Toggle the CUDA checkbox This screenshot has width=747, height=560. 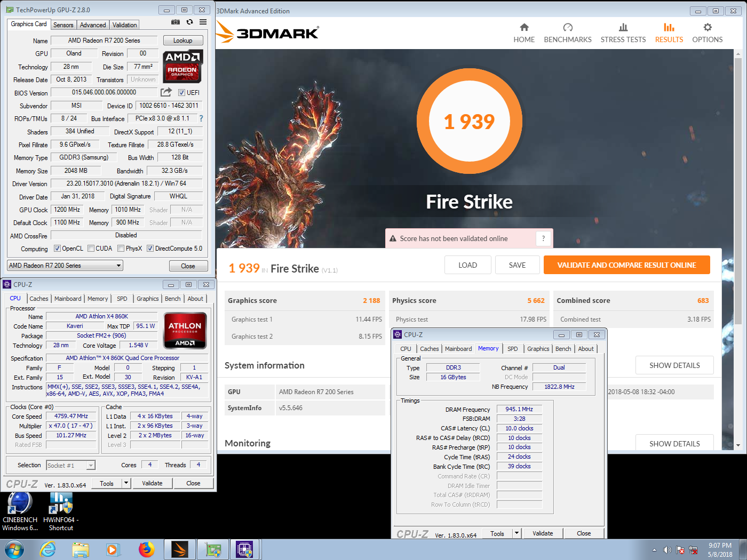91,249
